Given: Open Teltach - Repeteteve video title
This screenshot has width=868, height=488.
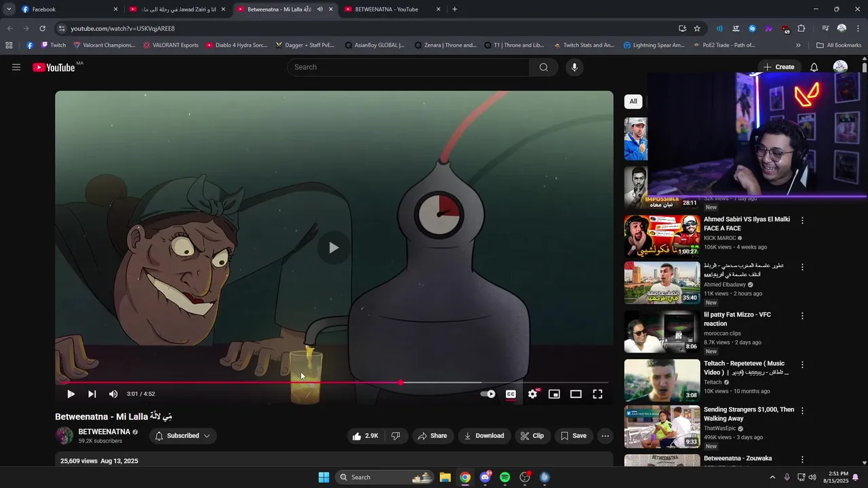Looking at the screenshot, I should [746, 368].
